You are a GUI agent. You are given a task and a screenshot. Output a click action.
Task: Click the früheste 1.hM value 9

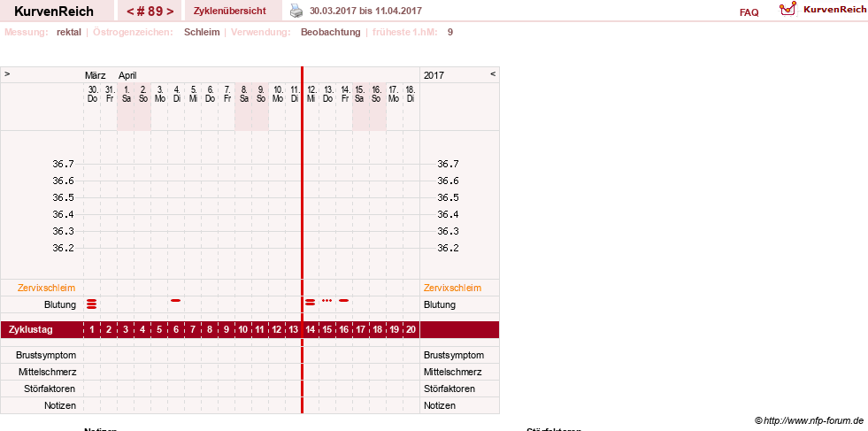point(450,32)
